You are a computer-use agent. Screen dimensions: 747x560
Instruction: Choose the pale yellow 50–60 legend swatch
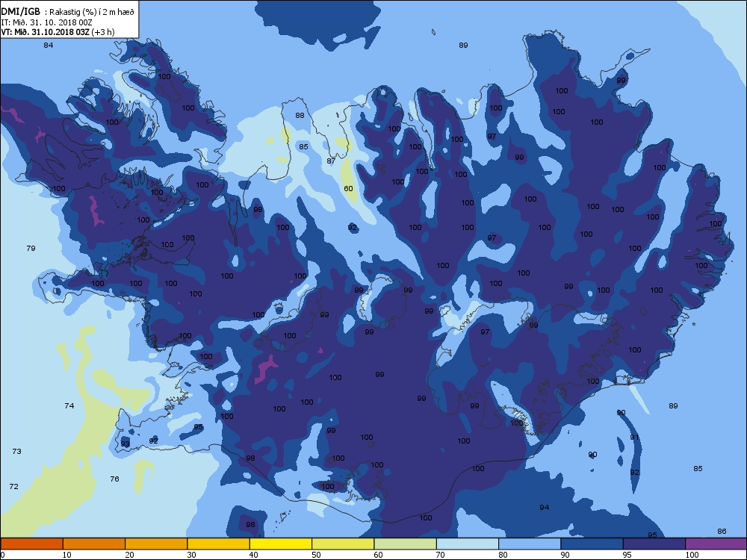pos(343,544)
